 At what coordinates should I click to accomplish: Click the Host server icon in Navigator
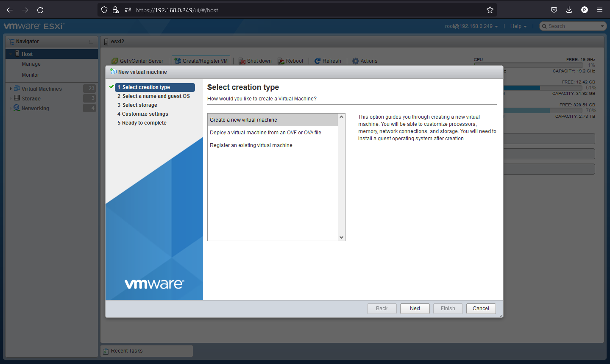(x=17, y=53)
